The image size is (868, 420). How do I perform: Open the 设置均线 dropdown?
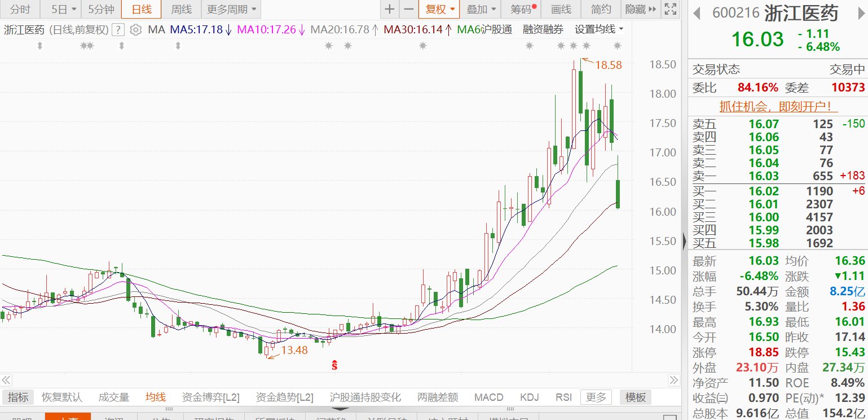tap(599, 29)
